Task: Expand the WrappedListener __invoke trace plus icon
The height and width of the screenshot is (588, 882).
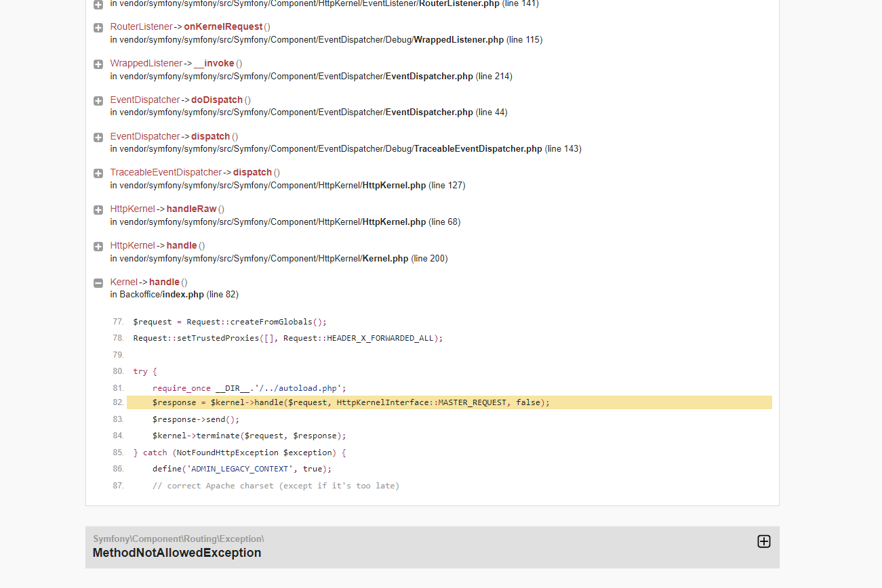Action: click(98, 64)
